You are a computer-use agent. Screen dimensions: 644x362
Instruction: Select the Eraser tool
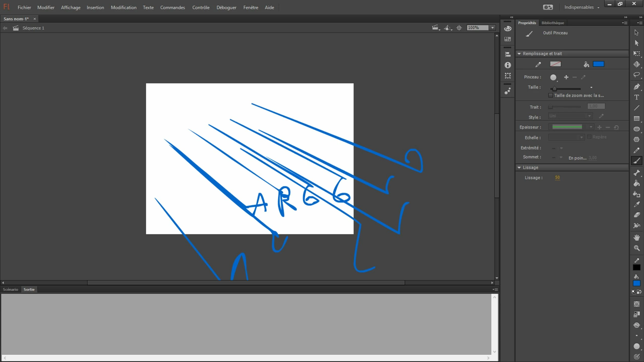(x=636, y=215)
